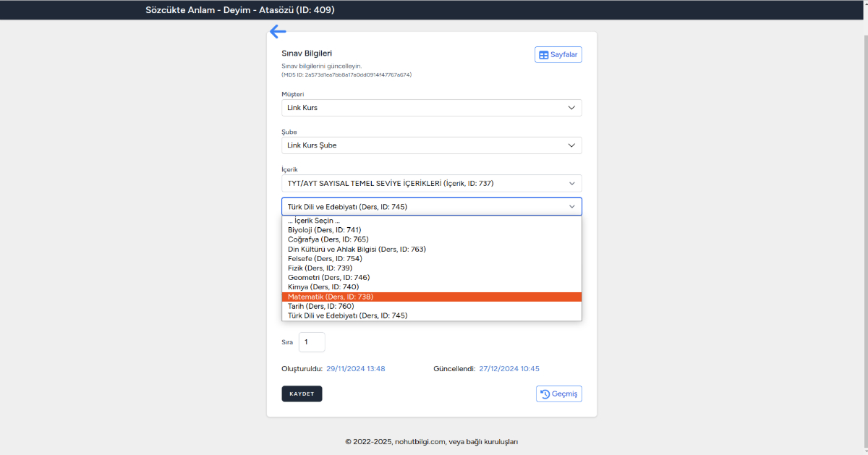Pick the '... İçerik Seçin ...' placeholder option
868x455 pixels.
[x=314, y=221]
